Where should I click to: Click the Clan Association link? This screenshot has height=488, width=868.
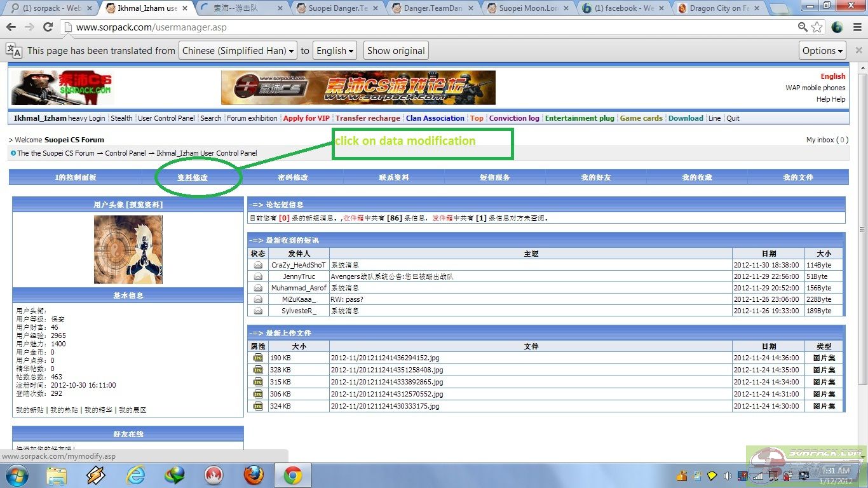[435, 118]
